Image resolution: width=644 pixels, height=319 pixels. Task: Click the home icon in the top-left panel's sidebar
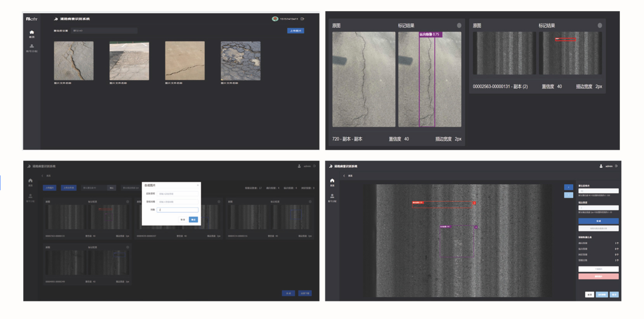[32, 33]
